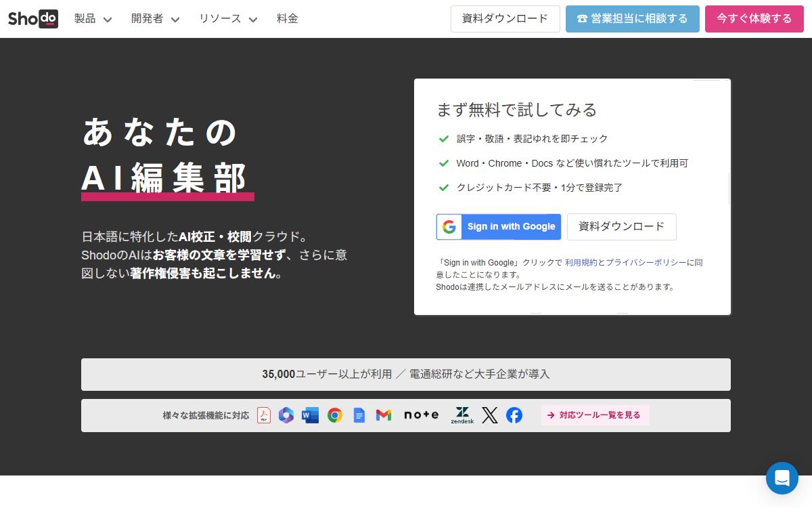Click the Google Chrome icon
This screenshot has width=812, height=508.
click(x=335, y=415)
